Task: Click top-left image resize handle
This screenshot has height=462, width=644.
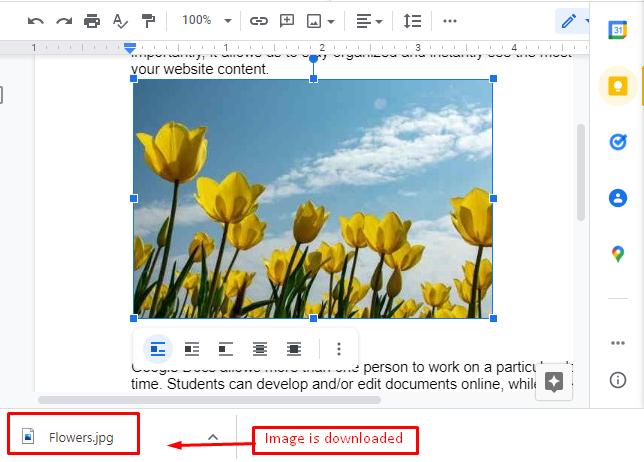Action: point(133,78)
